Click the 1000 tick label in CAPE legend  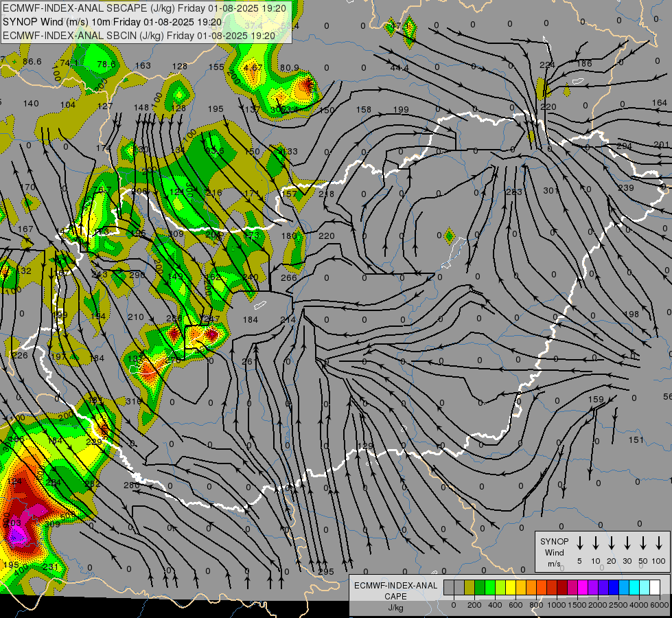556,605
